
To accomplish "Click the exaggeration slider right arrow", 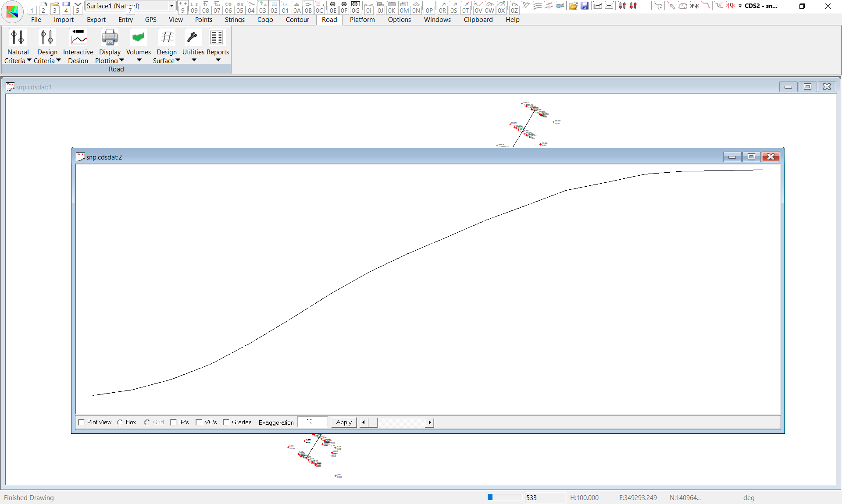I will [429, 422].
